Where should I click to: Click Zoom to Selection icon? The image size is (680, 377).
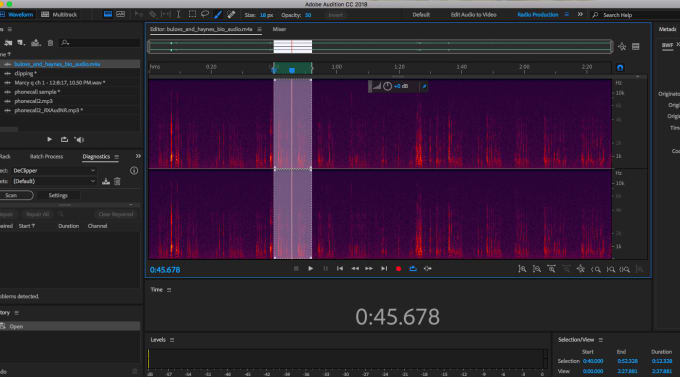(625, 269)
